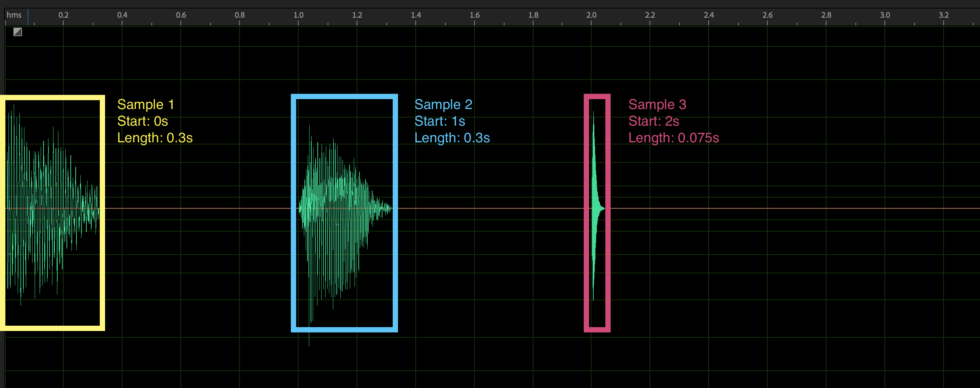Click the 0.4 tick on the timeline ruler
Screen dimensions: 980x388
122,23
